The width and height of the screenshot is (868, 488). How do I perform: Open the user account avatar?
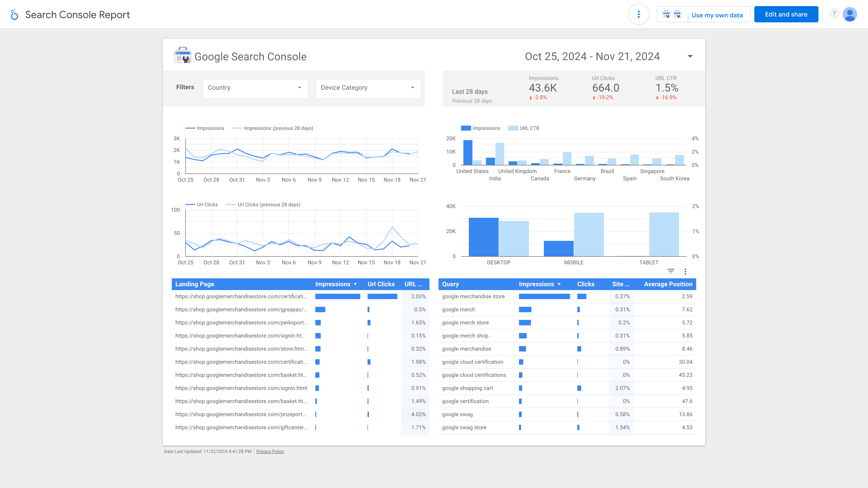click(x=849, y=14)
